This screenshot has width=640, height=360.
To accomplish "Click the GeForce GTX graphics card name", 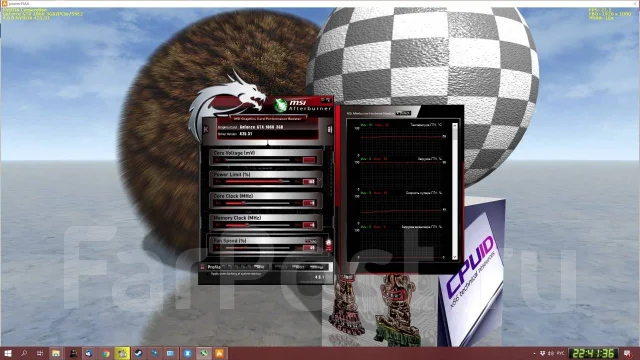I will (x=262, y=127).
